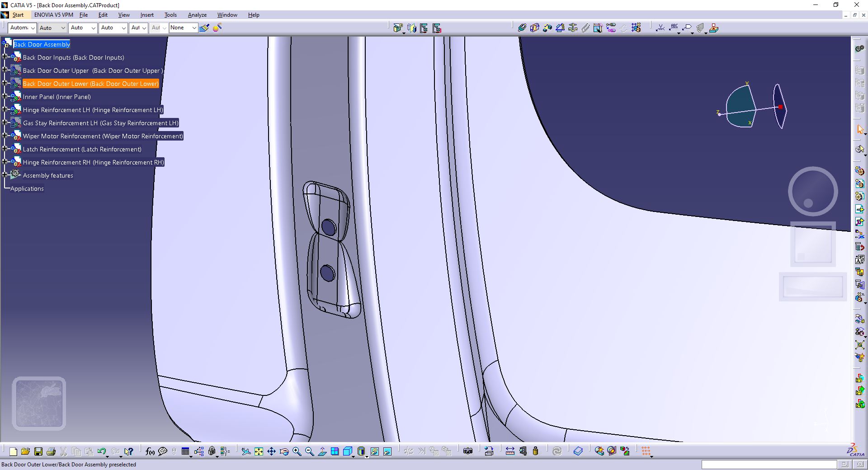Select the Pan tool icon
868x470 pixels.
click(x=271, y=451)
